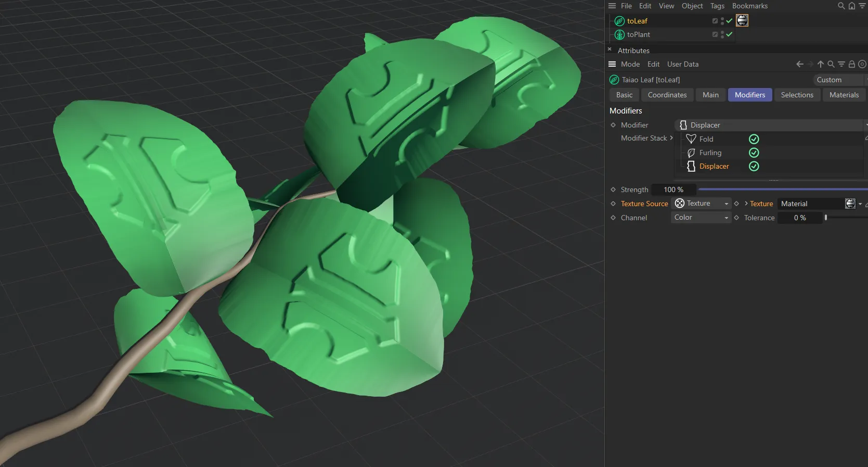Click keyframe diamond next to Texture Source
The width and height of the screenshot is (868, 467).
pyautogui.click(x=613, y=204)
